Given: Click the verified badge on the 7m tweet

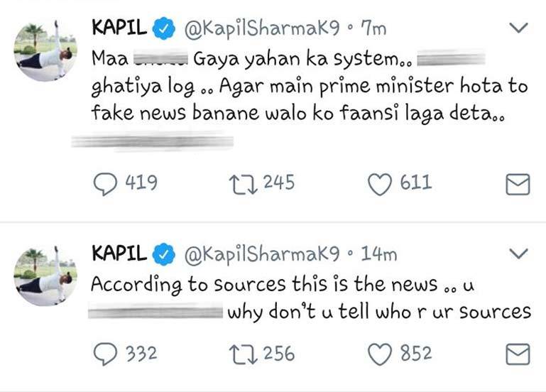Looking at the screenshot, I should tap(163, 29).
